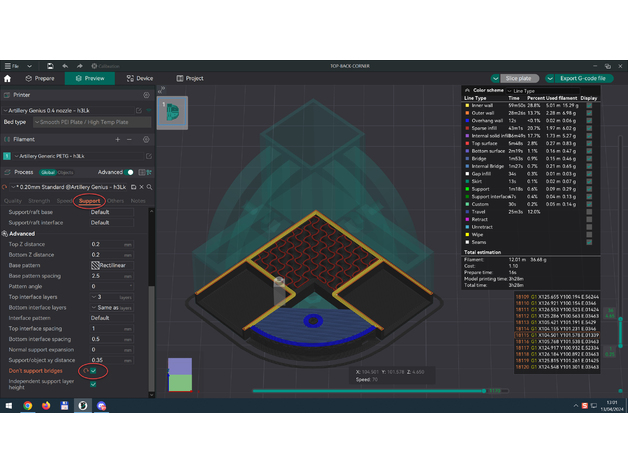
Task: Open Filament section settings gear
Action: pos(146,140)
